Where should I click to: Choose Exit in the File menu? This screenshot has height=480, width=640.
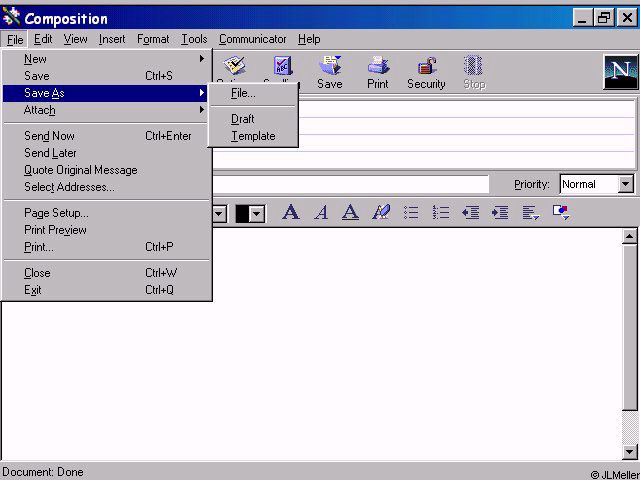tap(107, 290)
